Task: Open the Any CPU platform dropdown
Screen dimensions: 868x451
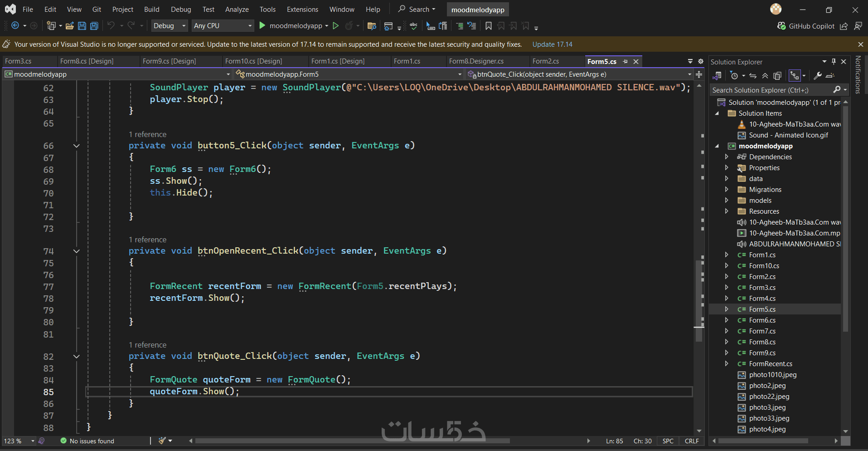Action: [223, 26]
